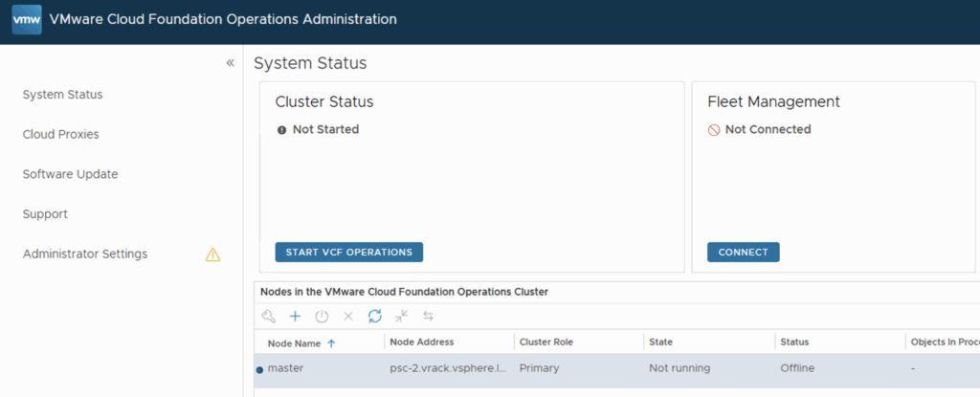This screenshot has height=397, width=980.
Task: Click the Administrator Settings warning icon
Action: 212,254
